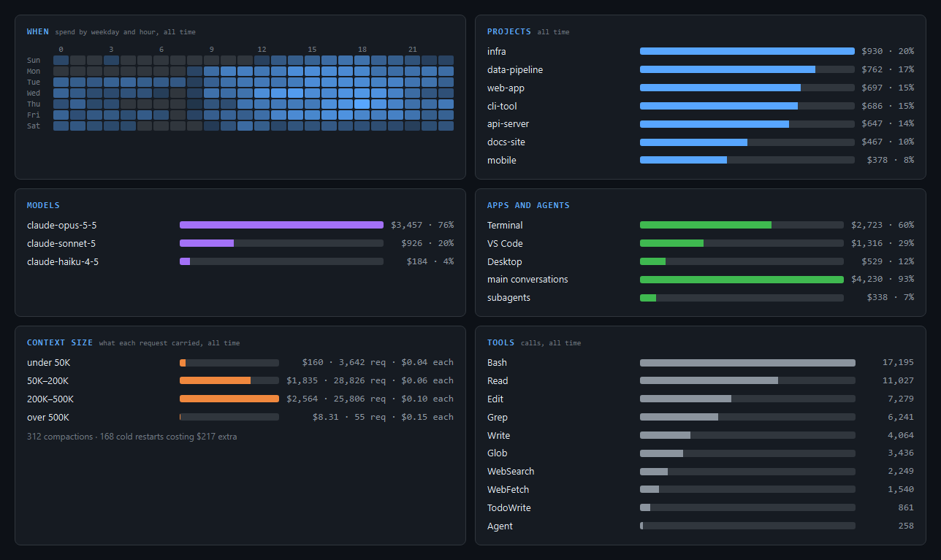The image size is (941, 560).
Task: Select the cli-tool project label
Action: click(502, 107)
